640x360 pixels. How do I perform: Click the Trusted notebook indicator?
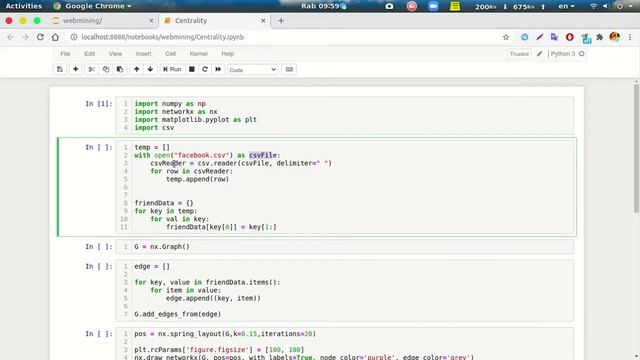pos(519,54)
